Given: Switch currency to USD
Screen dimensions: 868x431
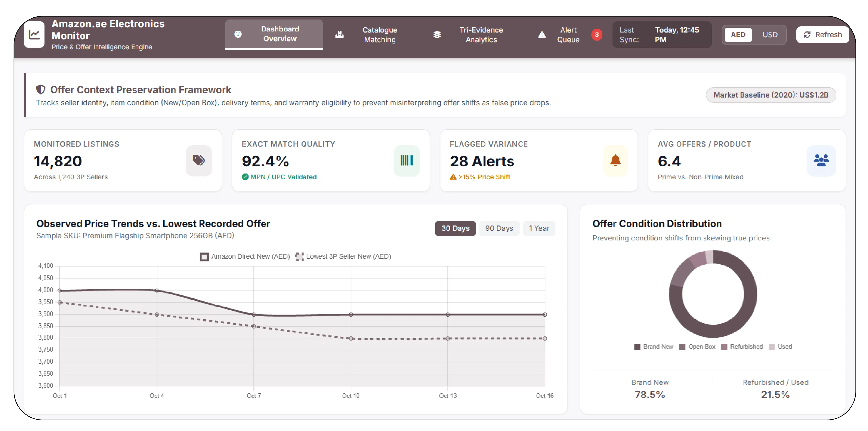Looking at the screenshot, I should click(770, 35).
